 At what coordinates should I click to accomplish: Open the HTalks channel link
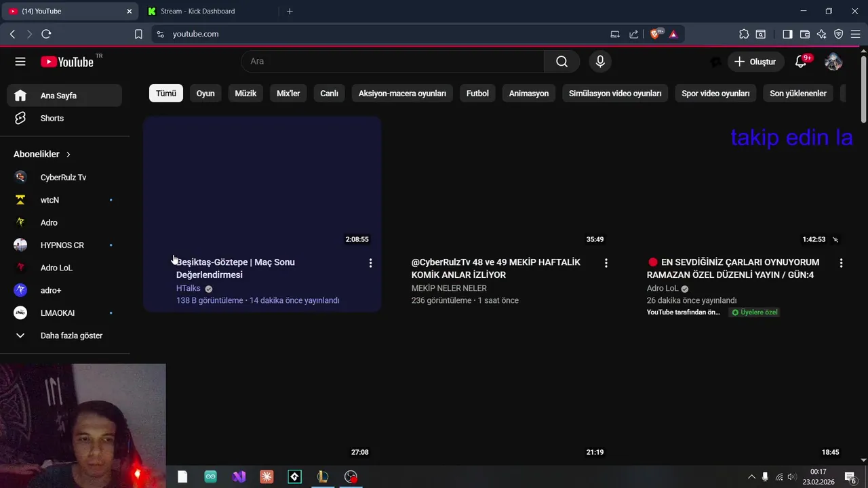[189, 288]
